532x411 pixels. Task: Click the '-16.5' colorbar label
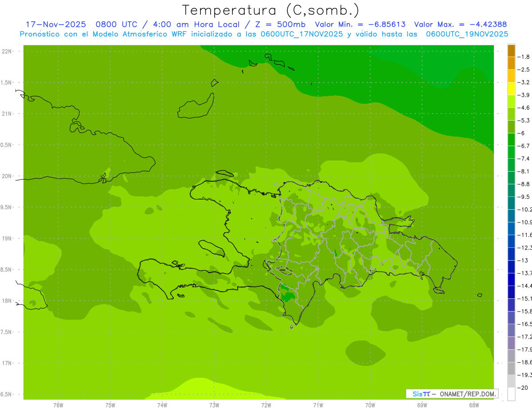[x=525, y=324]
